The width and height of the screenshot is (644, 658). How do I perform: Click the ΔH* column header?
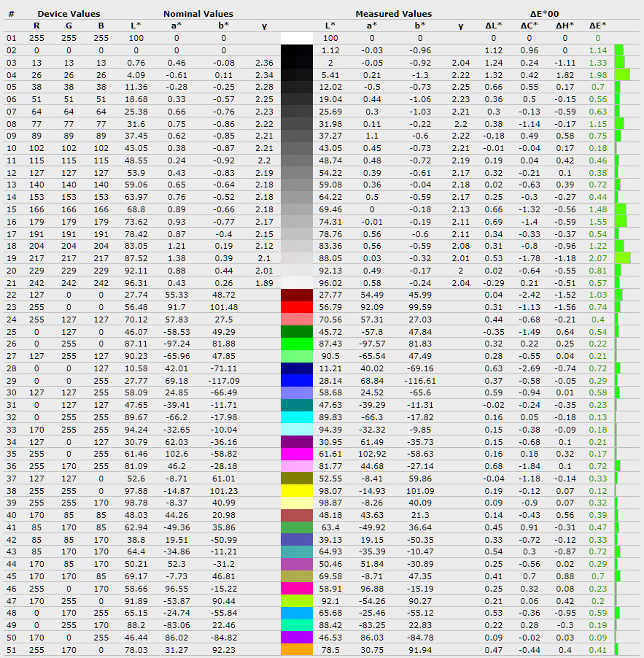click(565, 26)
